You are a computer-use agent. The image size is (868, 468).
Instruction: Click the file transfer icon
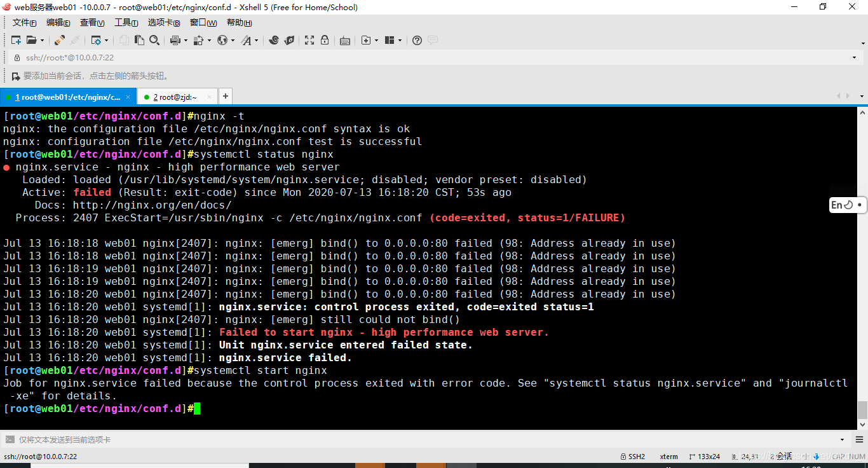click(198, 40)
